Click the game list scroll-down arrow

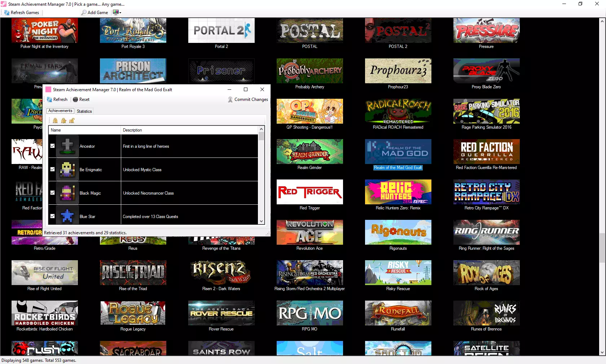click(x=602, y=352)
